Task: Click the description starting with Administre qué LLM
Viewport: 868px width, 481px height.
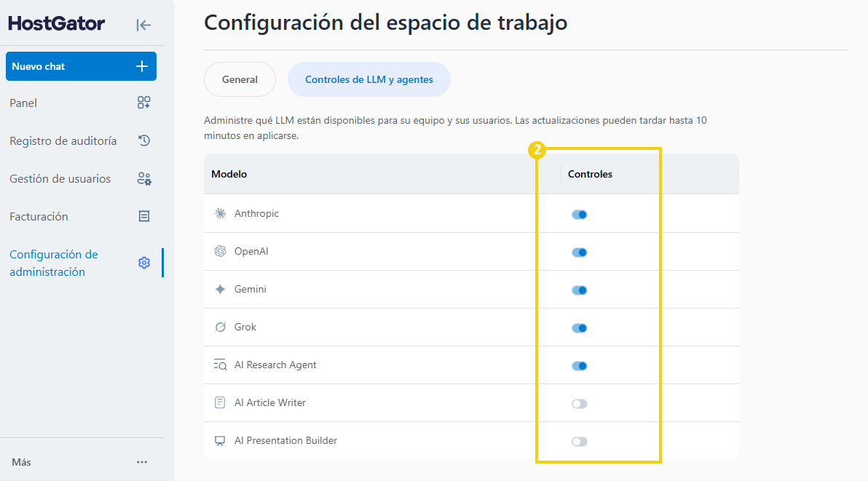Action: (455, 128)
